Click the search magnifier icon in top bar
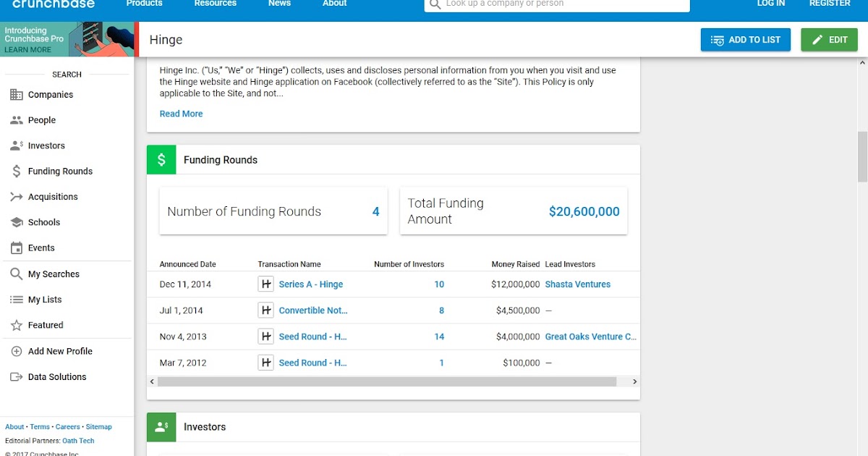 click(435, 4)
